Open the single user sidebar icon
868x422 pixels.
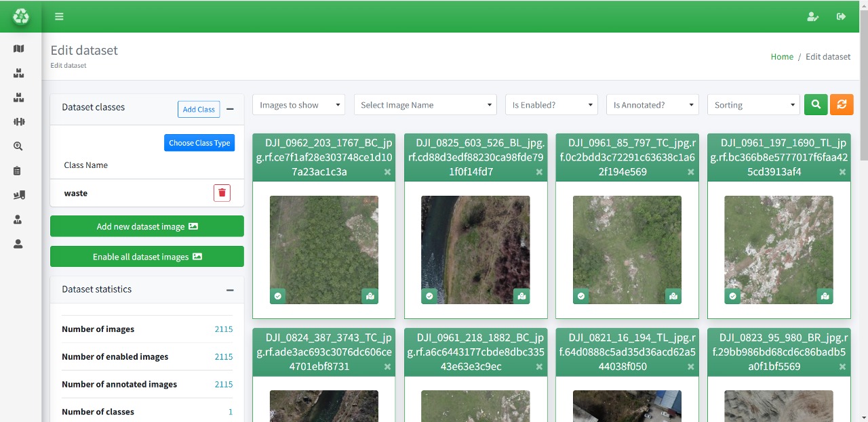click(x=18, y=244)
